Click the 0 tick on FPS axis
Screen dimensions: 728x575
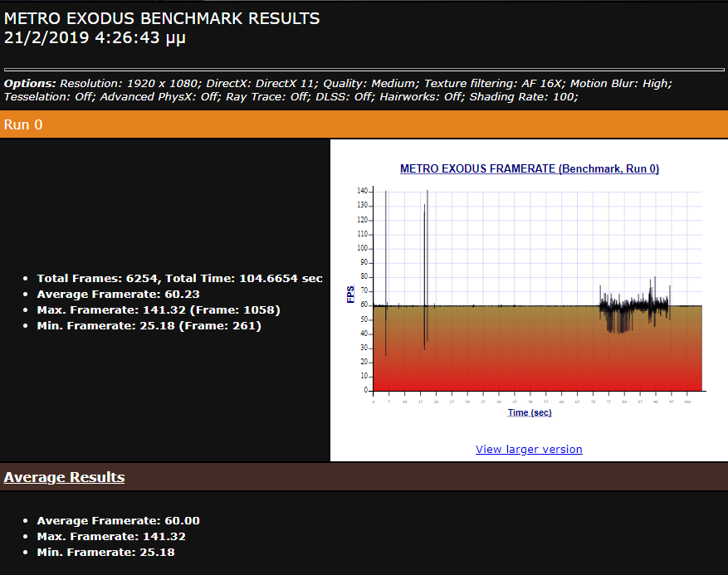click(x=366, y=390)
